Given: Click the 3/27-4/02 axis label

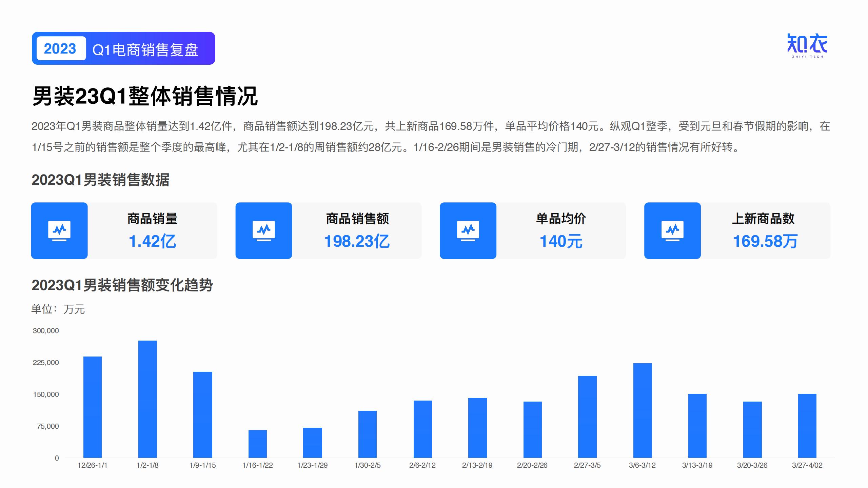Looking at the screenshot, I should 807,465.
